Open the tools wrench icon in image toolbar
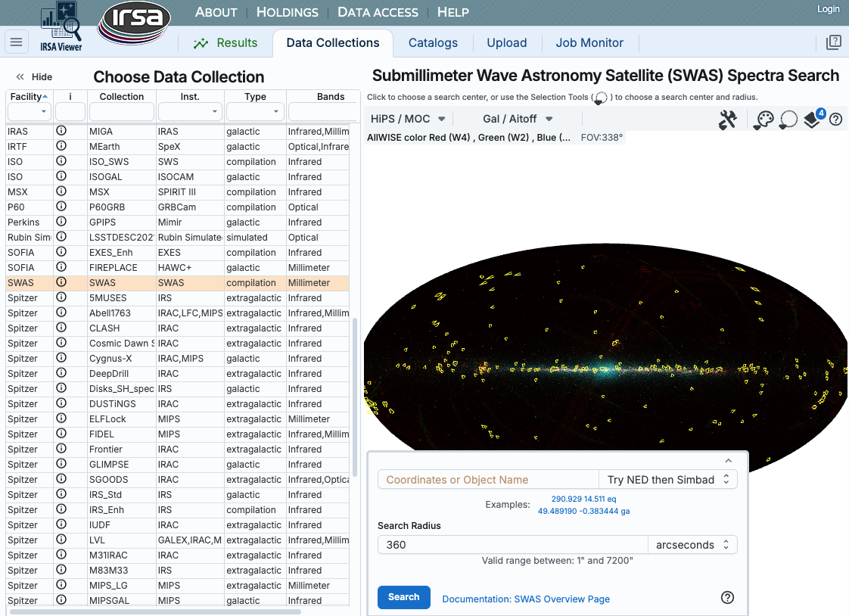Image resolution: width=849 pixels, height=616 pixels. 727,120
